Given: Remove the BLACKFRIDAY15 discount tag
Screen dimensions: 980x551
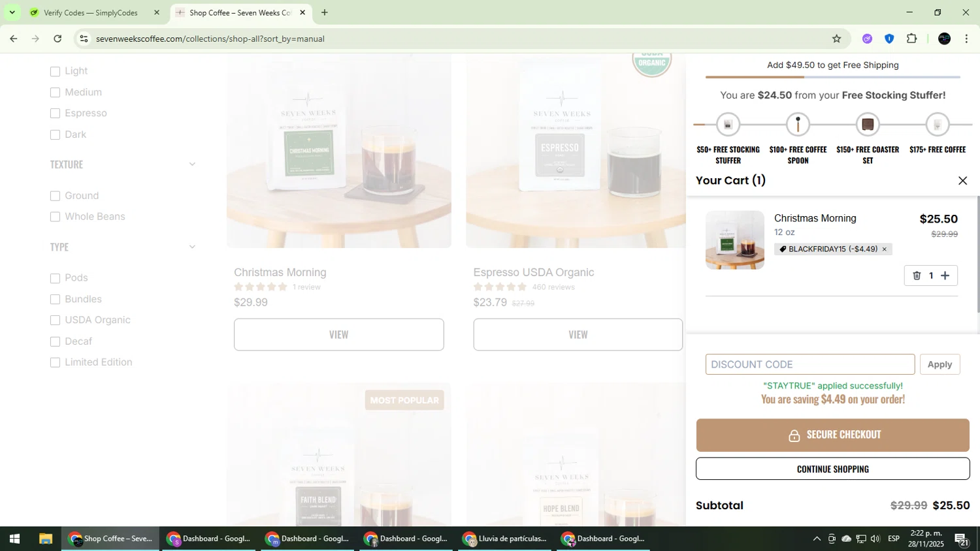Looking at the screenshot, I should click(x=884, y=249).
